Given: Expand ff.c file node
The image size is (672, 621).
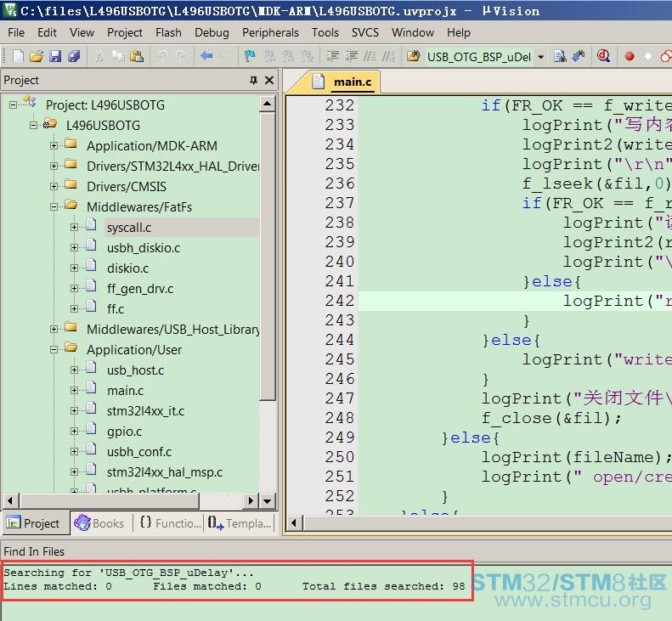Looking at the screenshot, I should point(74,308).
